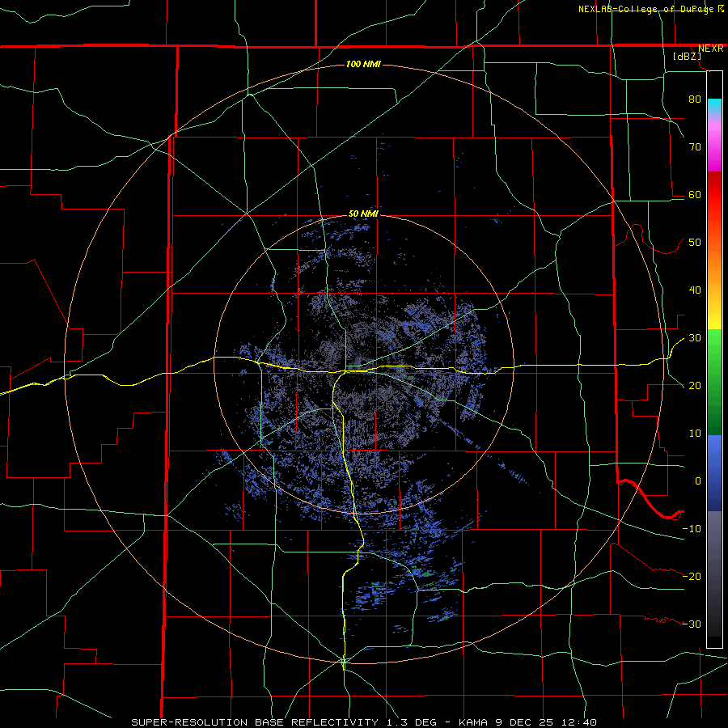The image size is (728, 728).
Task: Click the 100 NMI range ring label
Action: click(363, 64)
